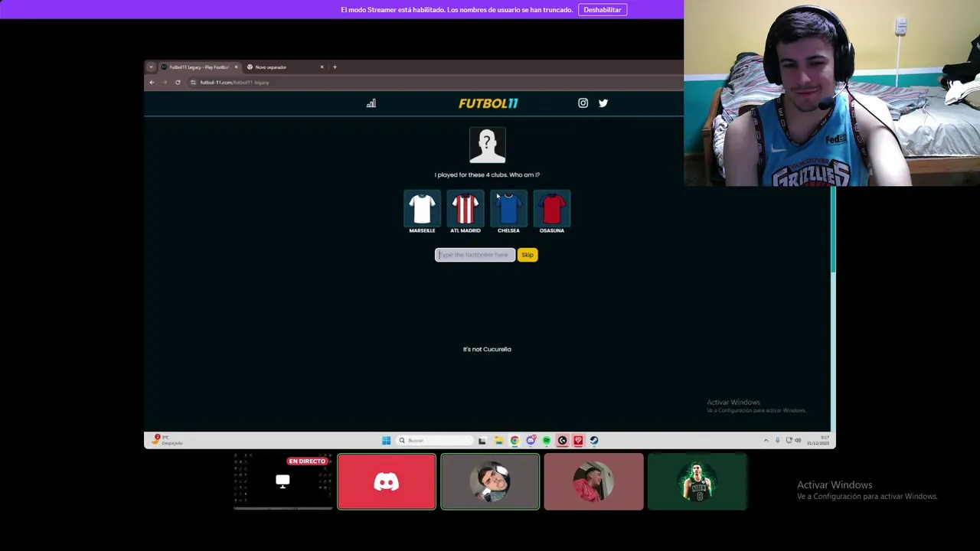
Task: Select the red Discord logo participant tile
Action: (387, 481)
